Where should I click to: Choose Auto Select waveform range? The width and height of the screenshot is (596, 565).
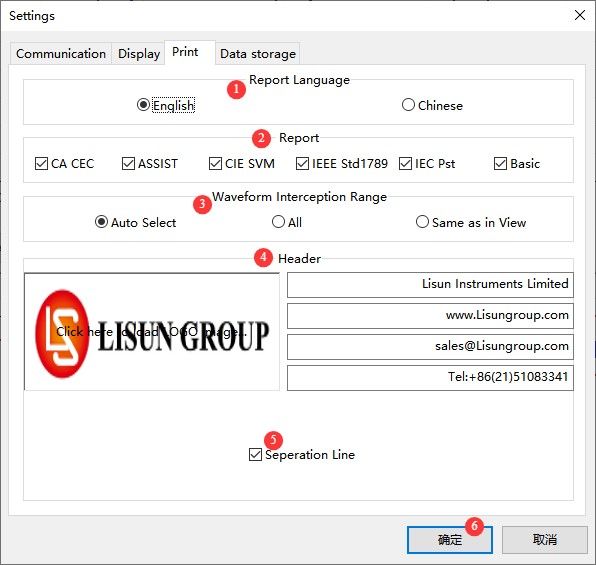coord(135,222)
